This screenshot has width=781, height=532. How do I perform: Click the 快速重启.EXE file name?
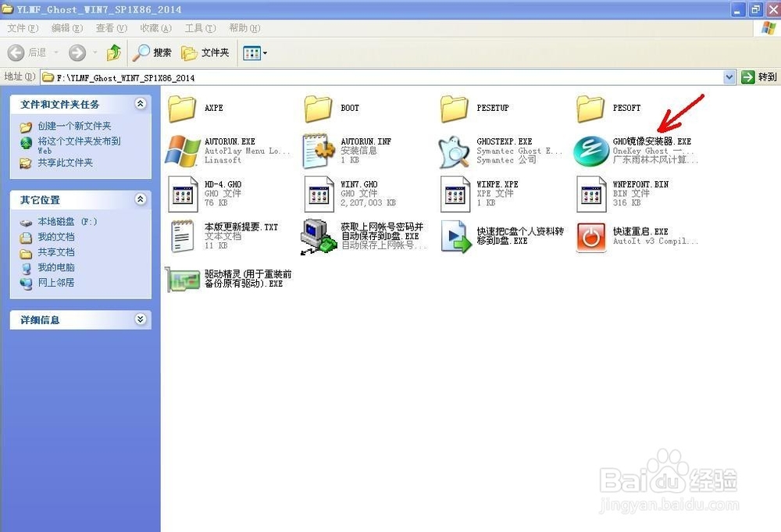coord(640,232)
